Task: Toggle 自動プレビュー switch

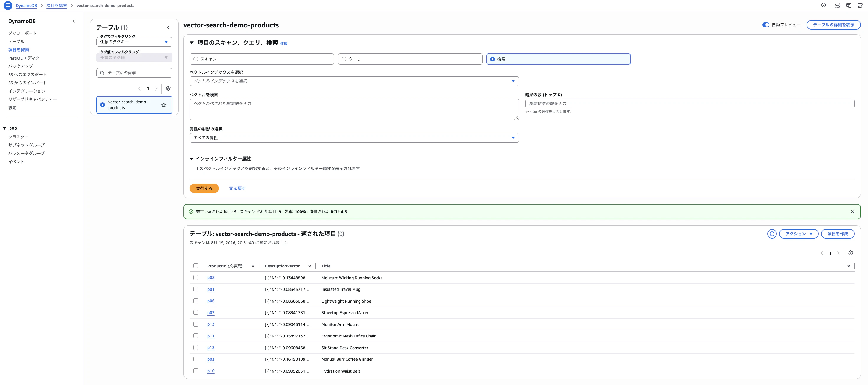Action: point(766,25)
